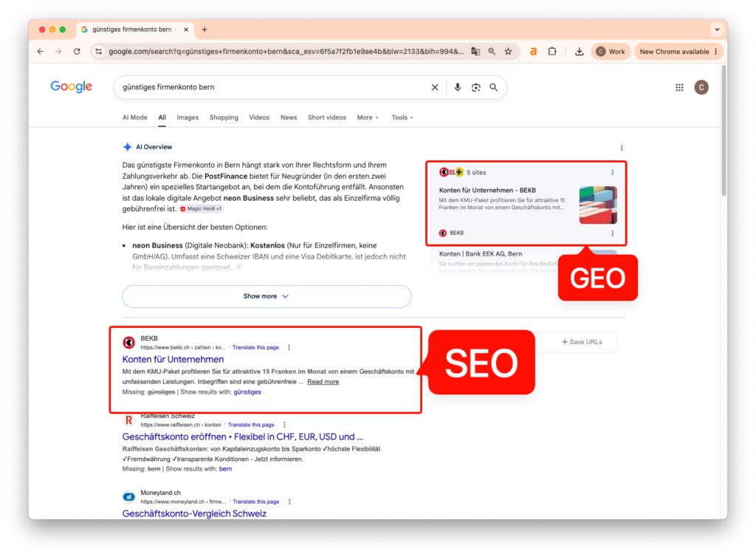Expand AI Overview with Show more
The width and height of the screenshot is (756, 557).
click(x=267, y=296)
